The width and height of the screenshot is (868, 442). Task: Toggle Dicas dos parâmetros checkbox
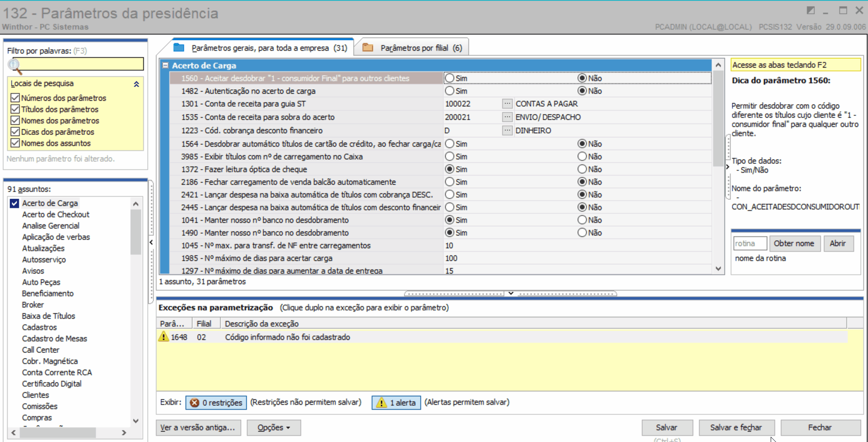(15, 132)
